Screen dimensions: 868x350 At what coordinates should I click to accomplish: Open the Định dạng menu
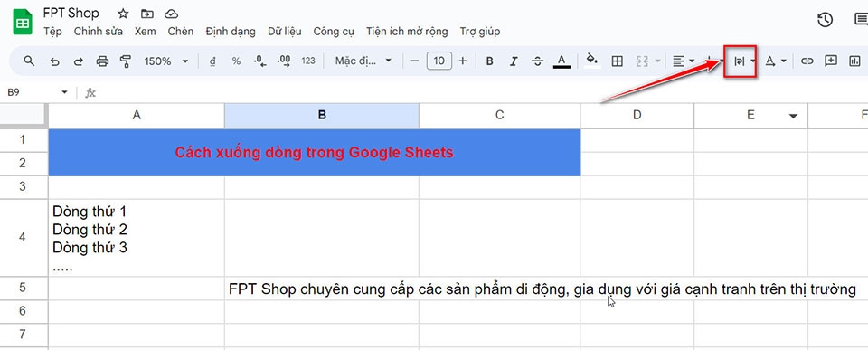click(x=231, y=32)
